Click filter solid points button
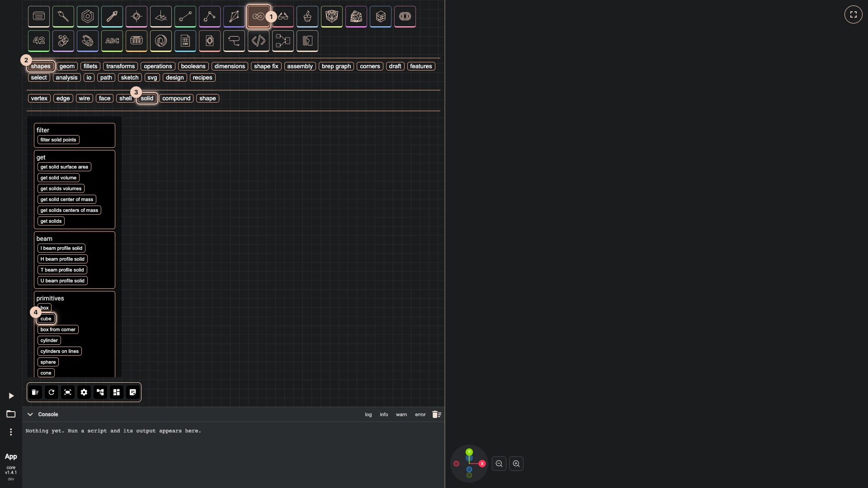The height and width of the screenshot is (488, 868). pos(58,140)
